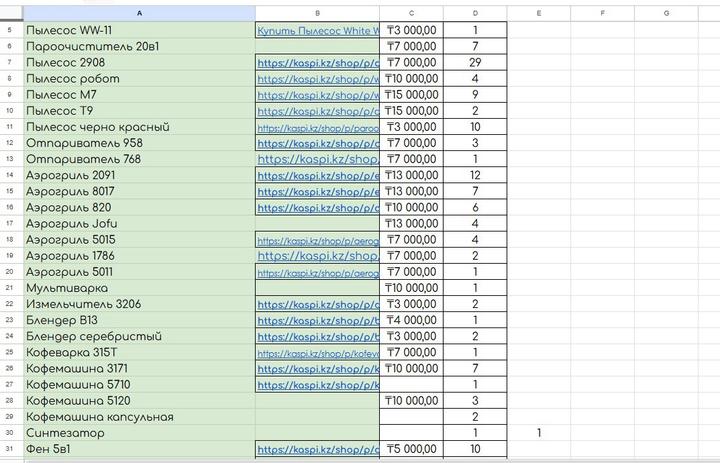Select empty price cell for Кофемашина 5710

click(411, 384)
